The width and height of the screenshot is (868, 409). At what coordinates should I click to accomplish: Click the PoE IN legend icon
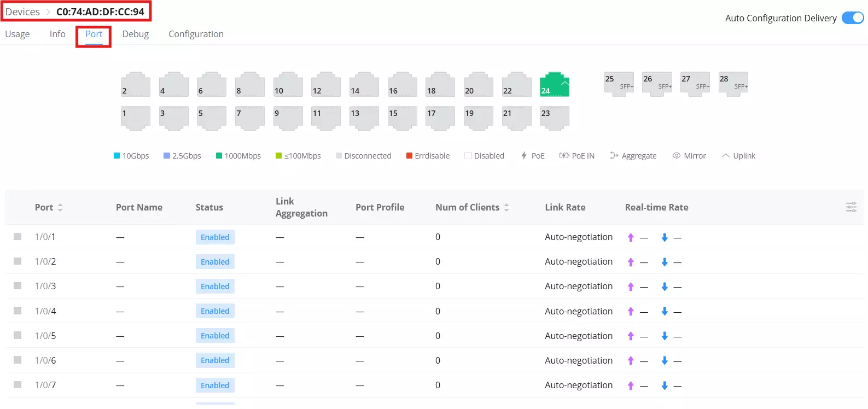coord(564,156)
